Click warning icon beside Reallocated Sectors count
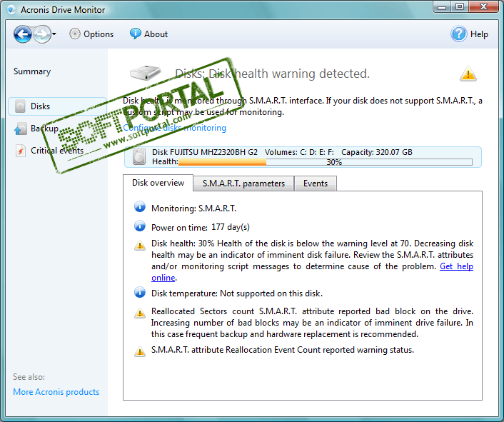 coord(140,313)
